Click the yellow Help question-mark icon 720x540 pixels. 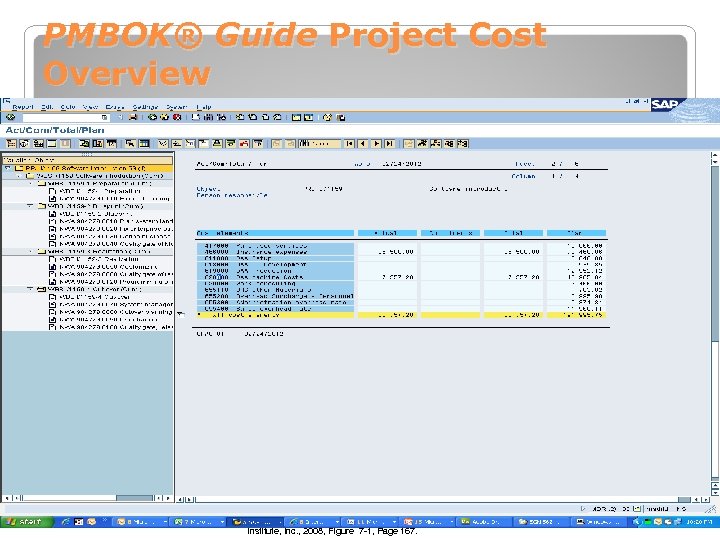pyautogui.click(x=327, y=118)
